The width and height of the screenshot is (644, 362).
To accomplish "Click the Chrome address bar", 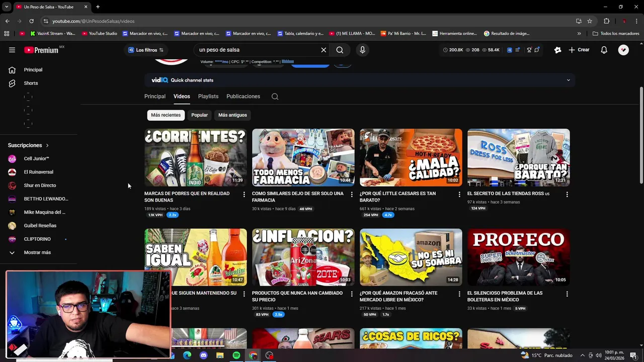I will [307, 21].
